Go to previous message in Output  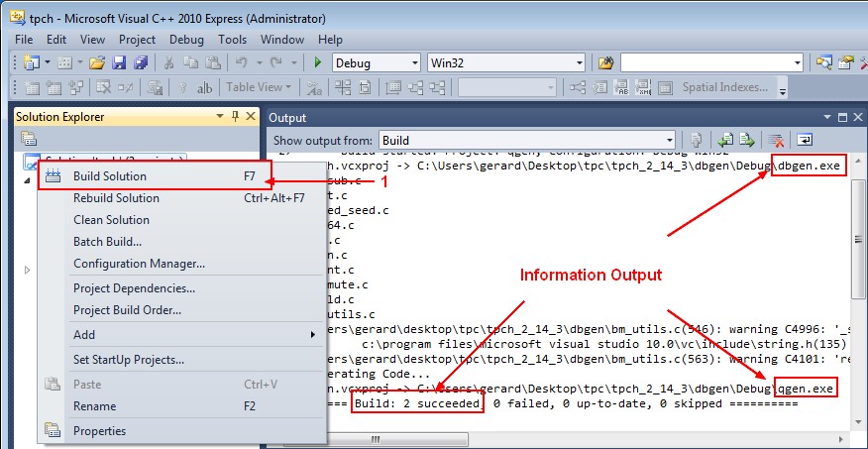coord(726,141)
